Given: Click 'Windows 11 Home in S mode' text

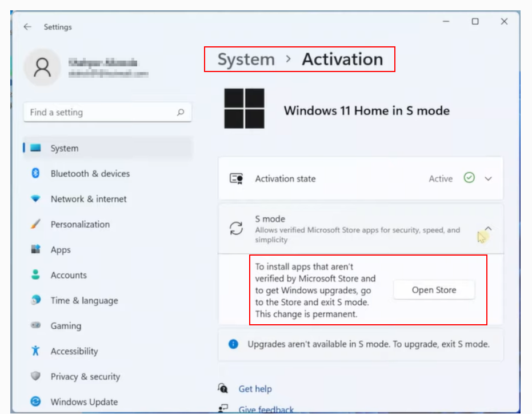Looking at the screenshot, I should pyautogui.click(x=367, y=110).
